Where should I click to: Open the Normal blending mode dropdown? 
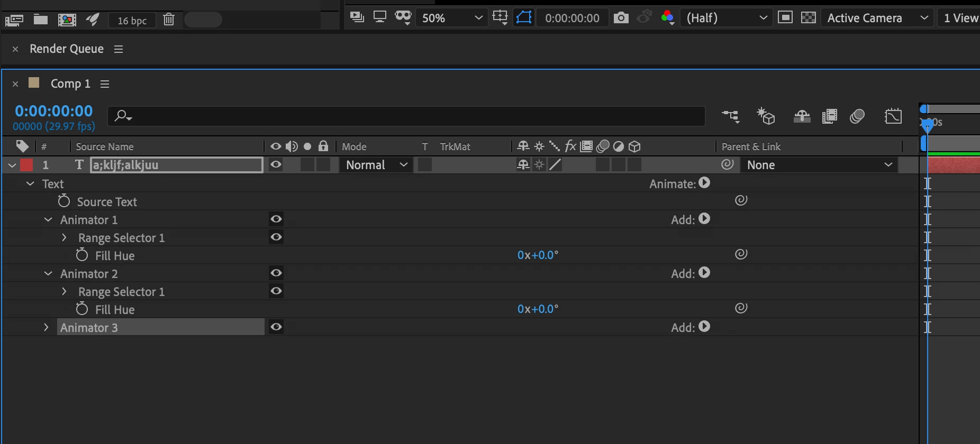376,165
